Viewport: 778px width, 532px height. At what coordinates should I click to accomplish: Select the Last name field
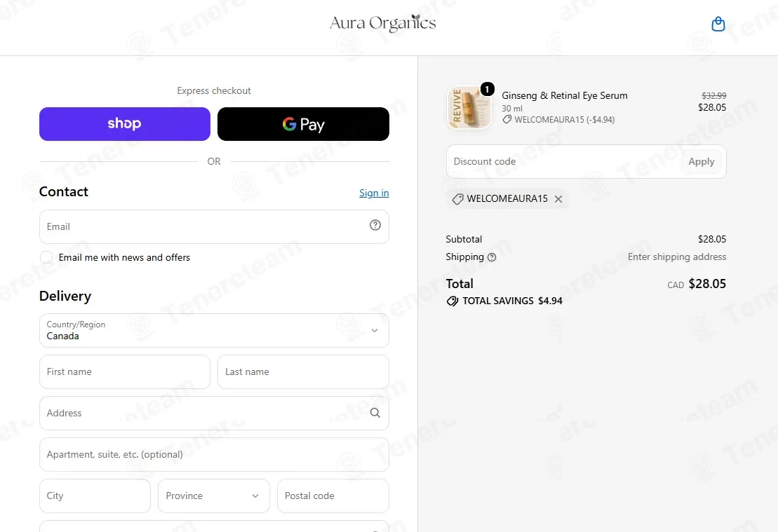click(x=303, y=372)
